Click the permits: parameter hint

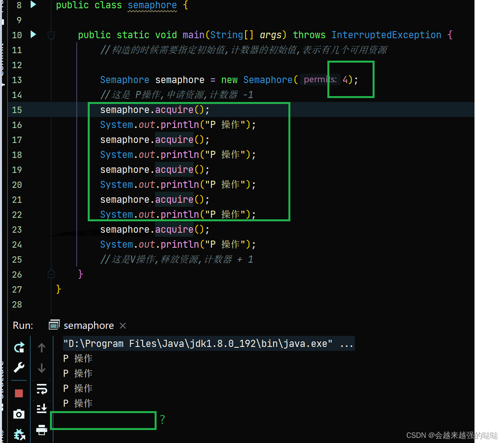click(x=320, y=80)
